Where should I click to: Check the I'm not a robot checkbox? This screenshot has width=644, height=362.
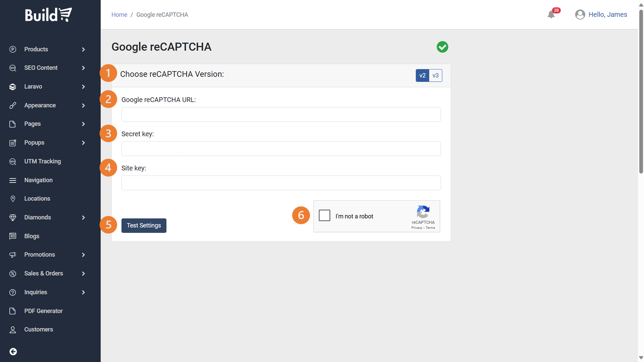coord(324,215)
